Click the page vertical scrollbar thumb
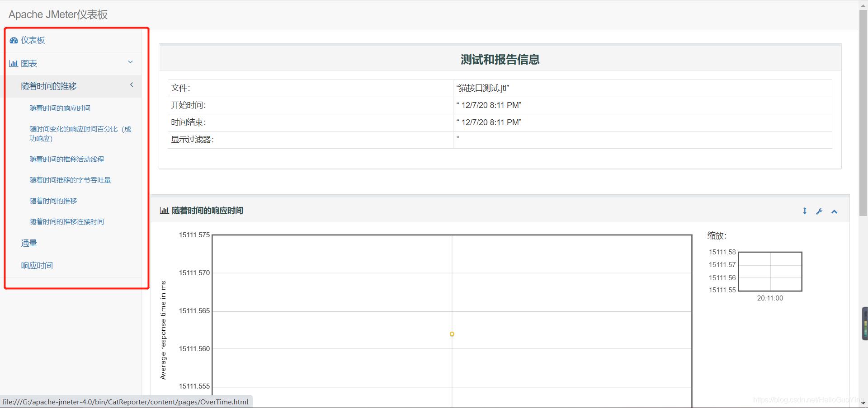 [x=863, y=113]
